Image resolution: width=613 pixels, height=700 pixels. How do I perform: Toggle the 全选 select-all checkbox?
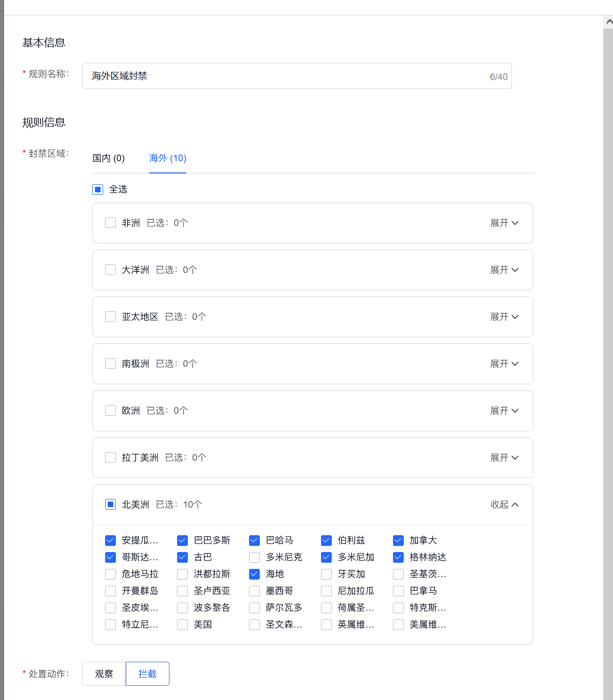[97, 189]
